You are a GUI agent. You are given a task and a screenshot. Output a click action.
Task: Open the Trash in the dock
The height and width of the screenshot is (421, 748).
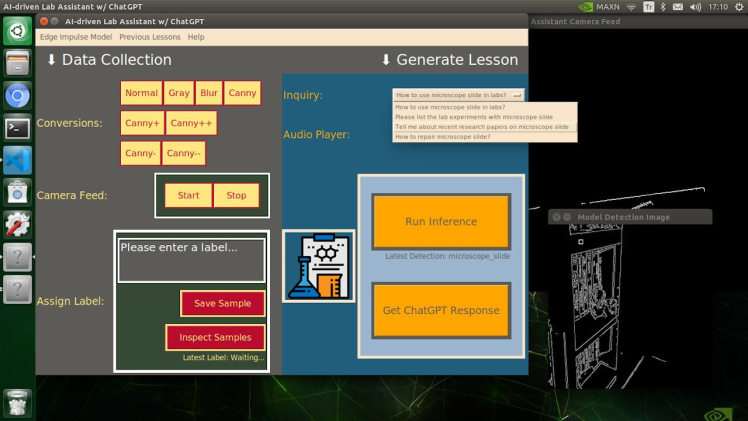pyautogui.click(x=17, y=402)
